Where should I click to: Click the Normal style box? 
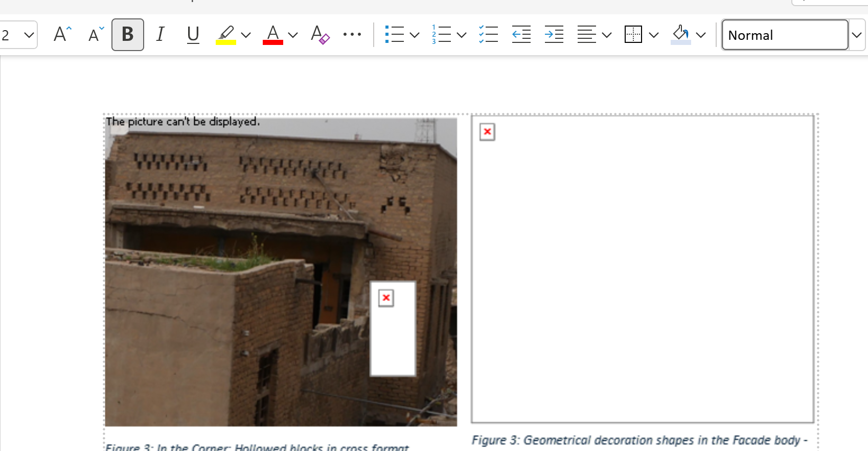(785, 35)
